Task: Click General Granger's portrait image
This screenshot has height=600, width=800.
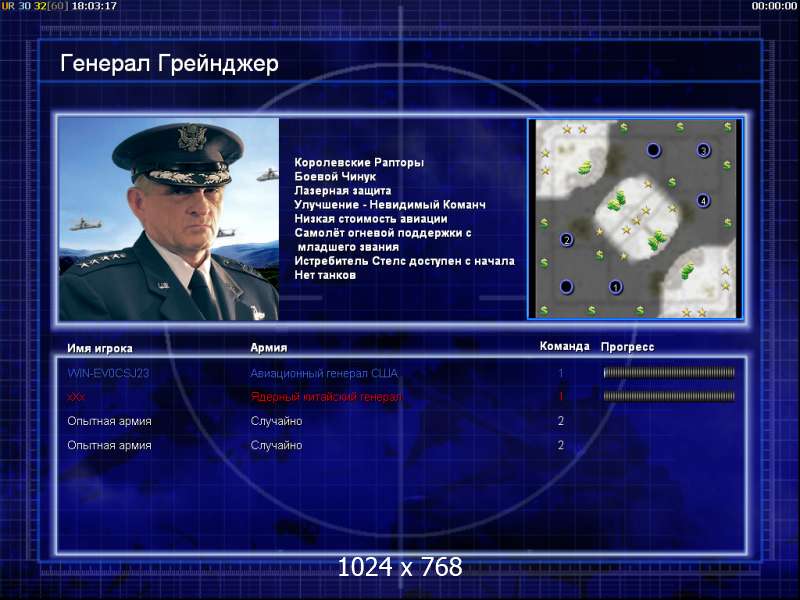Action: [x=169, y=219]
